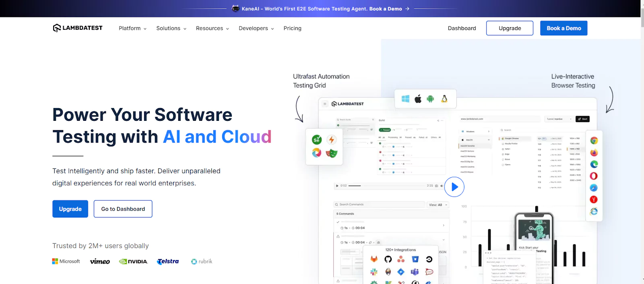This screenshot has width=644, height=284.
Task: Open the Dashboard link in header
Action: point(462,28)
